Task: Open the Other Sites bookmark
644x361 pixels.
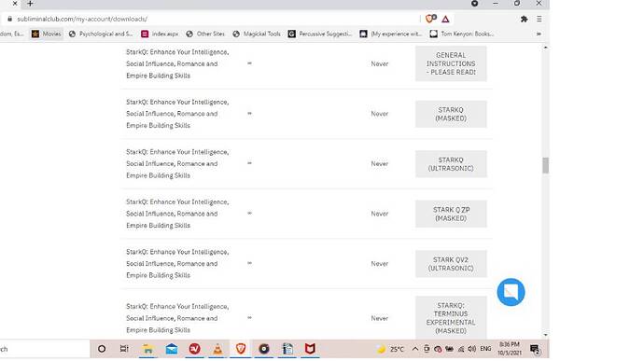Action: (205, 34)
